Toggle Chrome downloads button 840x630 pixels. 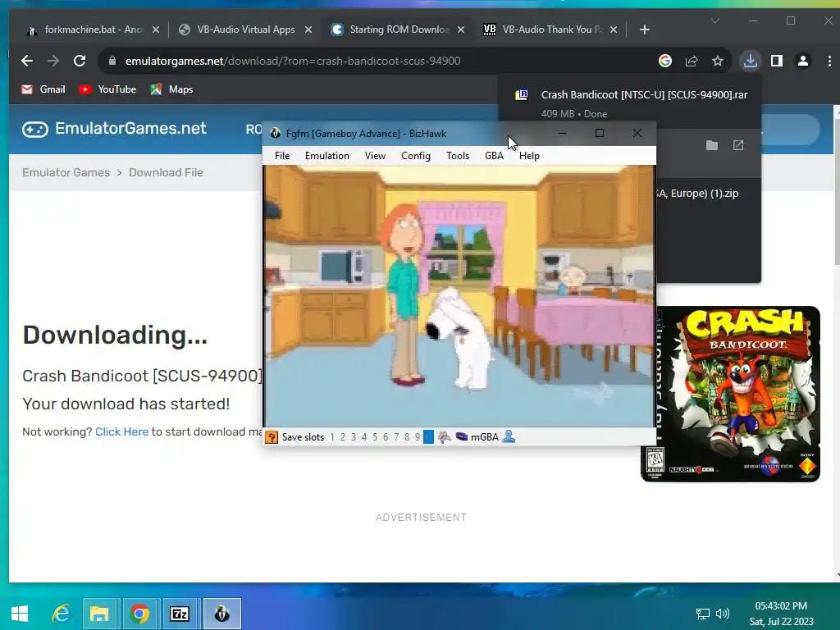[x=751, y=61]
